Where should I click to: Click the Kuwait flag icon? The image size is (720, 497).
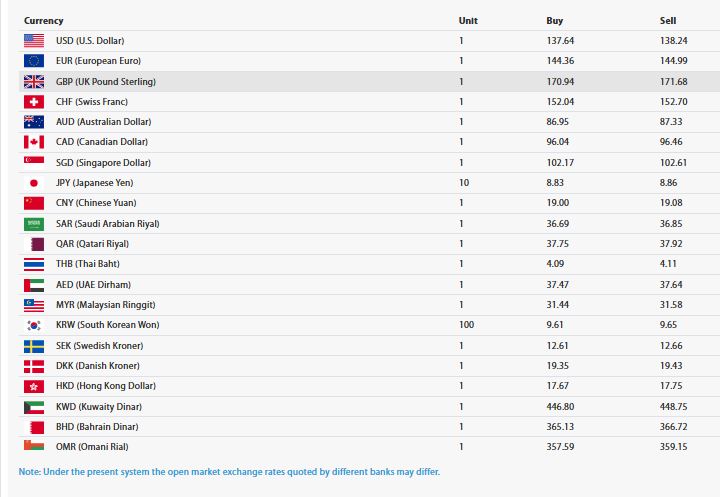click(34, 407)
